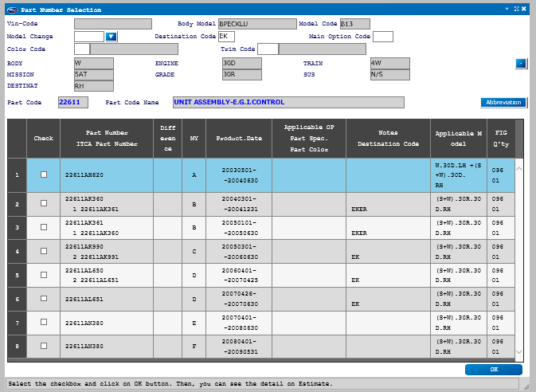536x392 pixels.
Task: Click the Product.Date column header
Action: (239, 138)
